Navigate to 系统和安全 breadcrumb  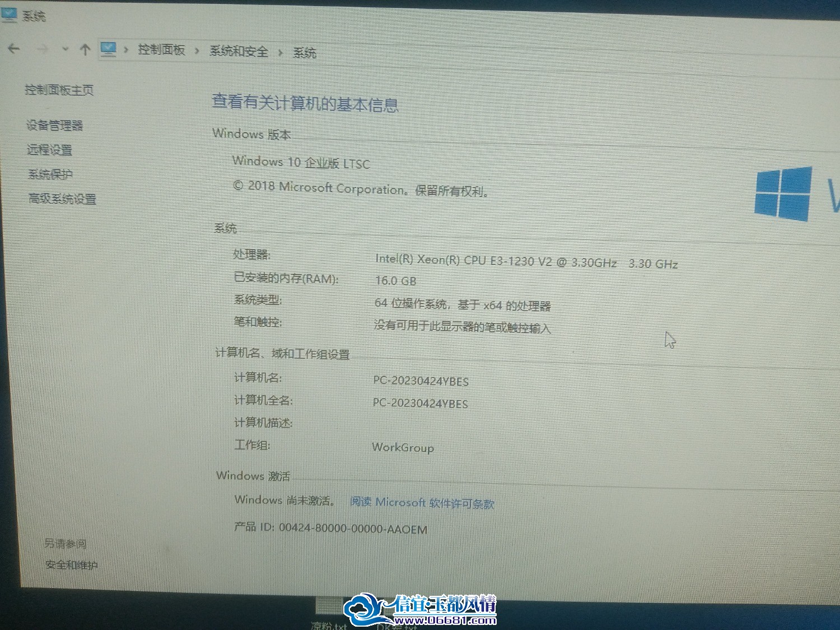tap(239, 52)
